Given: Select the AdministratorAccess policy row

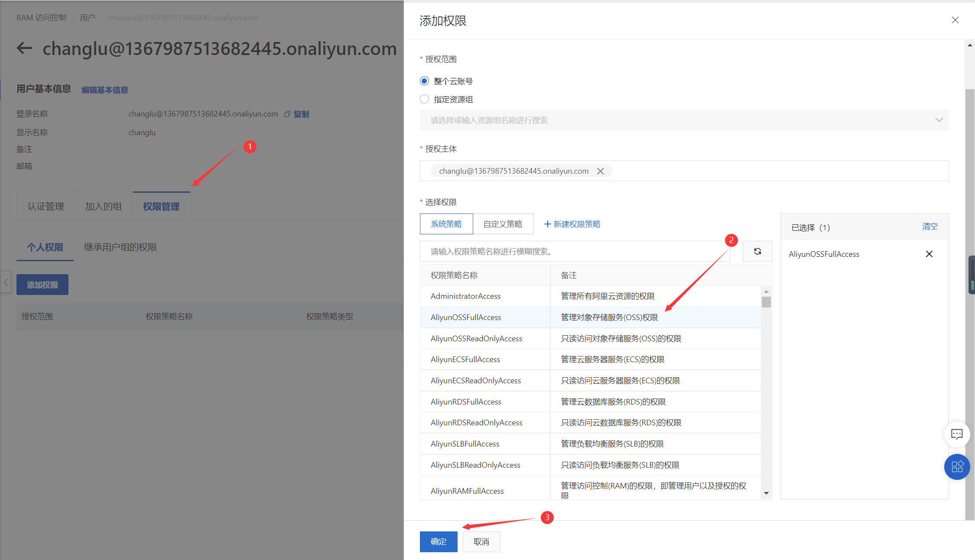Looking at the screenshot, I should (x=465, y=296).
